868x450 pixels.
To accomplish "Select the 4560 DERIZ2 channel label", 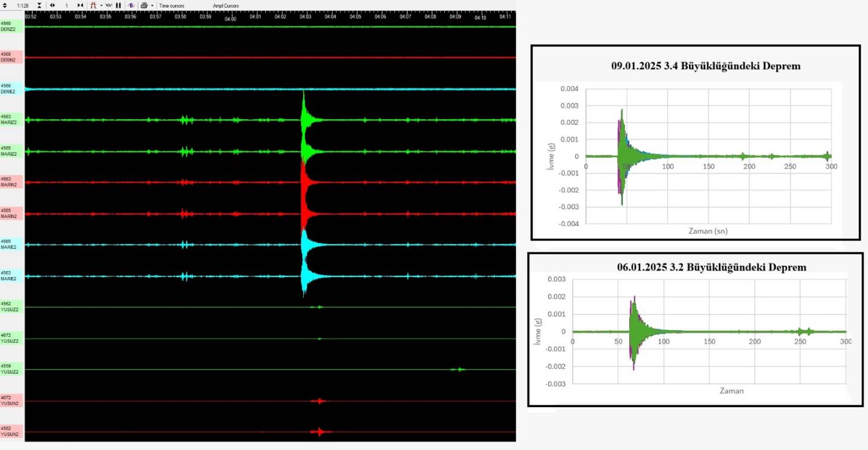I will [x=11, y=26].
